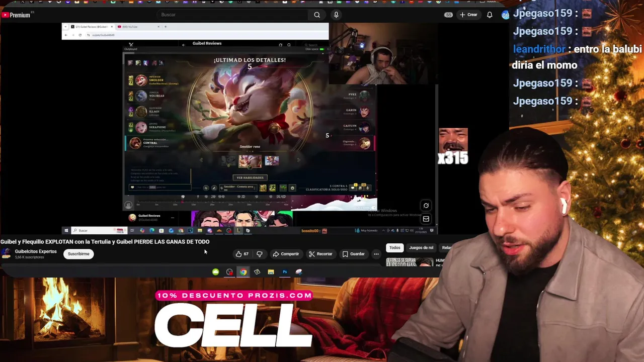
Task: Click enemy Caitlyn portrait
Action: tap(364, 127)
